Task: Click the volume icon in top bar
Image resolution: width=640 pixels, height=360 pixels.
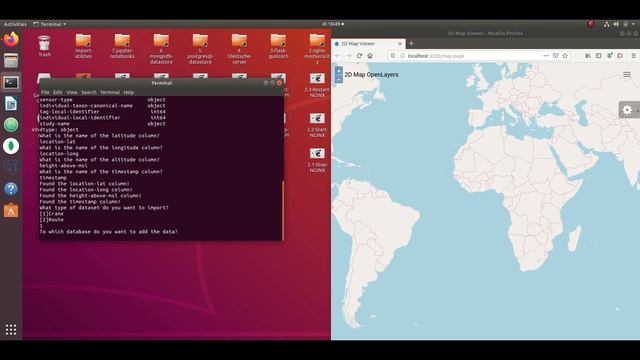Action: (x=616, y=24)
